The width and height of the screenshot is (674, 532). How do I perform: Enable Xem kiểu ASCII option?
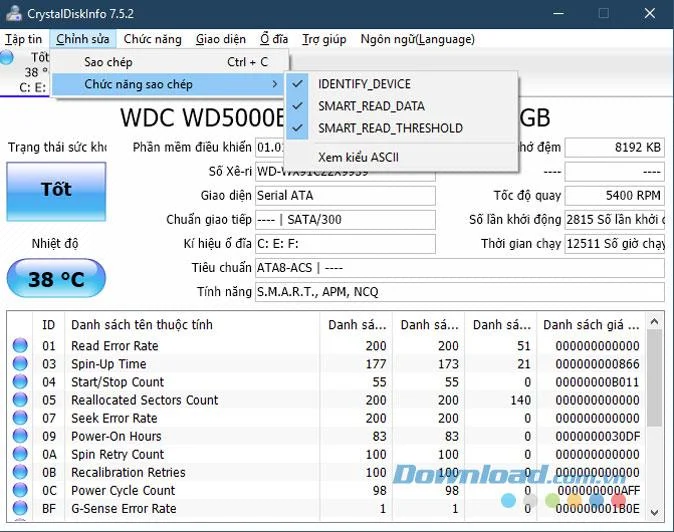[401, 157]
